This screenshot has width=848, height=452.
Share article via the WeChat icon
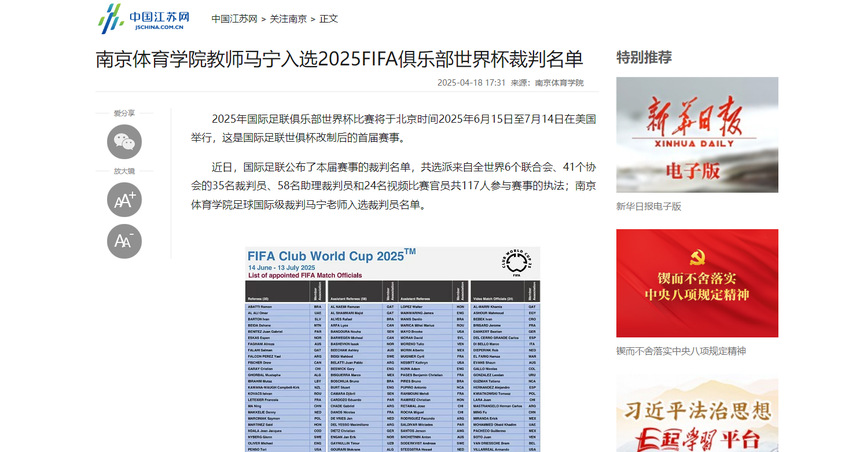click(124, 142)
